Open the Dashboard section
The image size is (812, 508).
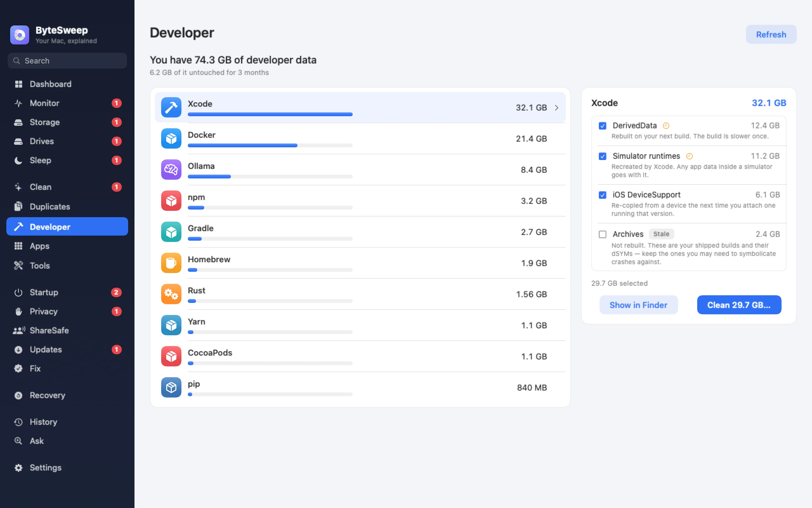point(67,84)
